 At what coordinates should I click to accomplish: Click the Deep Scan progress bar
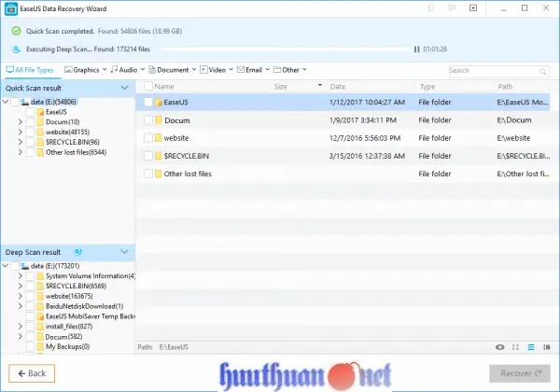click(286, 49)
